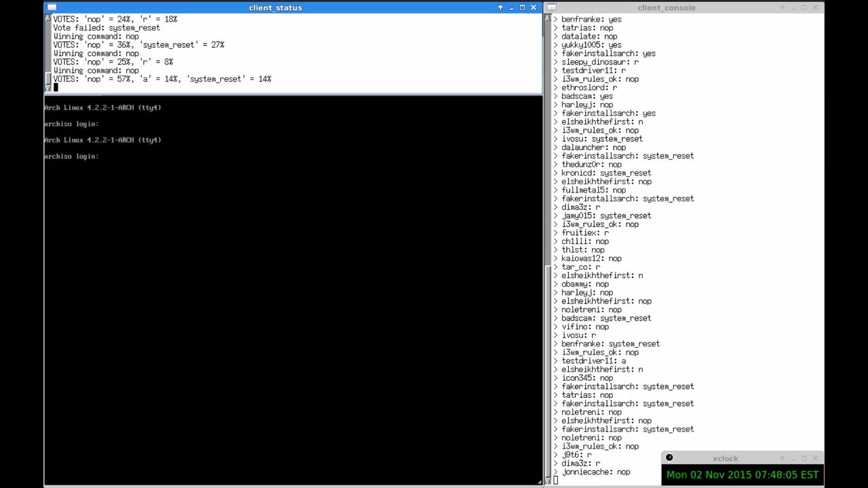Minimize the client_status window

pyautogui.click(x=511, y=7)
